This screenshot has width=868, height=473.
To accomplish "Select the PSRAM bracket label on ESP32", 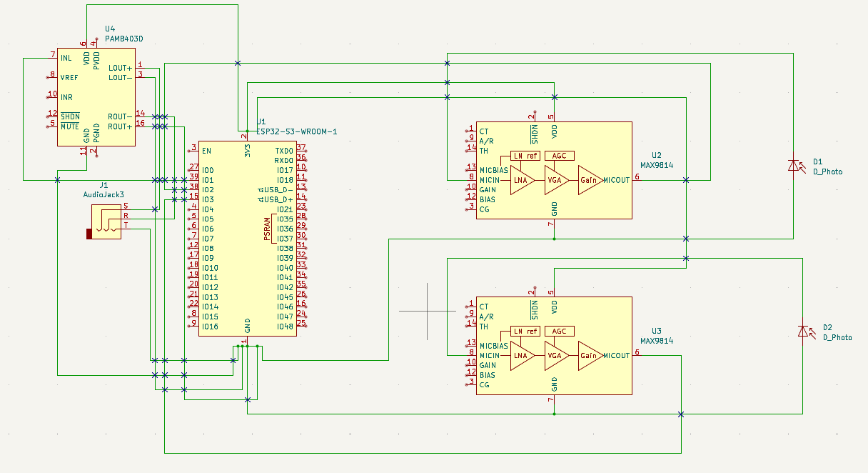I will [x=267, y=229].
